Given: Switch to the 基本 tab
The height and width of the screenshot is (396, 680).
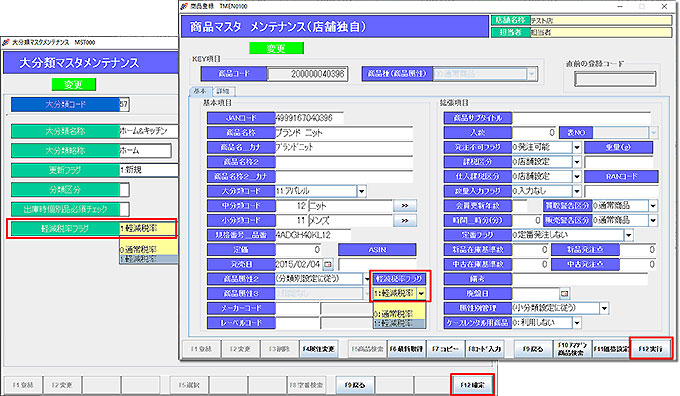Looking at the screenshot, I should [x=200, y=91].
